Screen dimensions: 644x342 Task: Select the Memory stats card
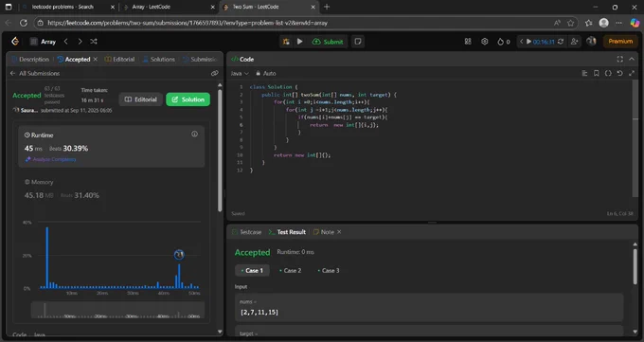[112, 189]
